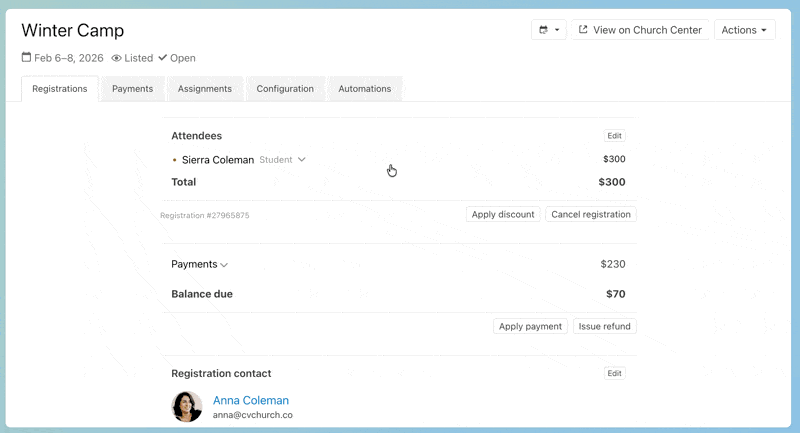Expand the Student attendee type chevron
Viewport: 800px width, 433px height.
click(x=301, y=160)
